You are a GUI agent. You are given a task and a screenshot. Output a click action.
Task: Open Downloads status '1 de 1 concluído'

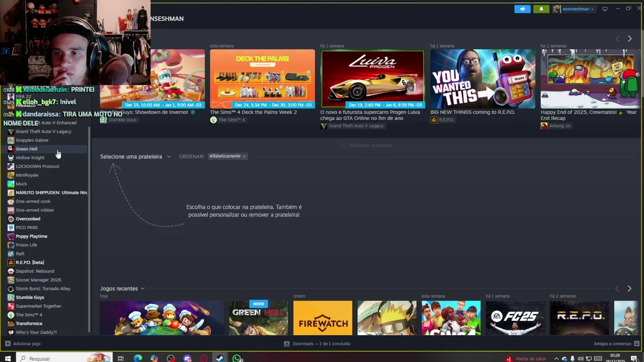pos(317,344)
